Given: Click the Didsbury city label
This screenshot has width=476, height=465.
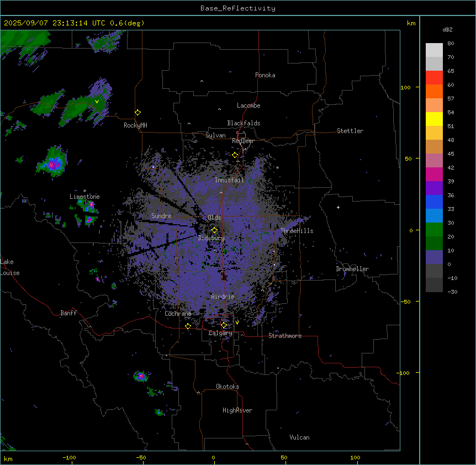Looking at the screenshot, I should coord(211,238).
